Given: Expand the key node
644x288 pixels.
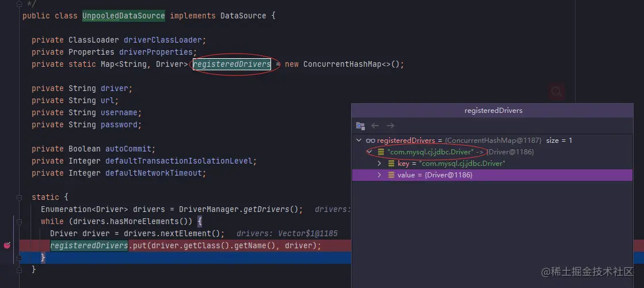Looking at the screenshot, I should click(379, 164).
